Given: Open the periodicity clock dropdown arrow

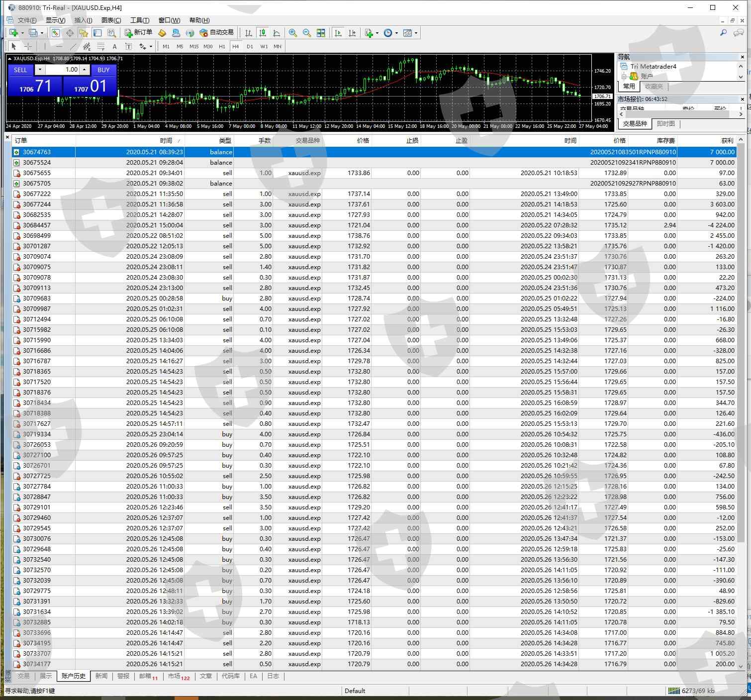Looking at the screenshot, I should (396, 33).
